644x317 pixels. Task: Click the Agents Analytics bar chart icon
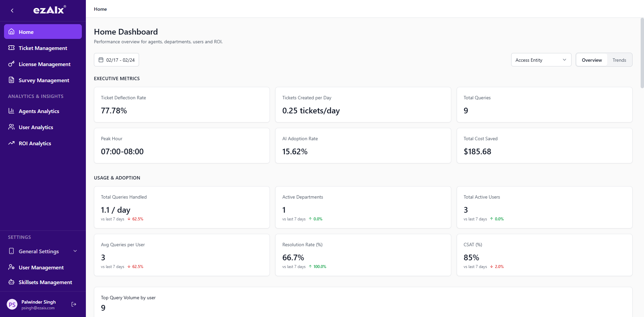(x=12, y=111)
